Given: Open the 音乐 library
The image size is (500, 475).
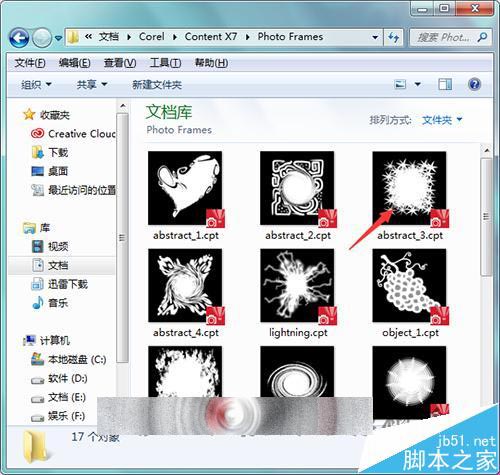Looking at the screenshot, I should (x=50, y=303).
